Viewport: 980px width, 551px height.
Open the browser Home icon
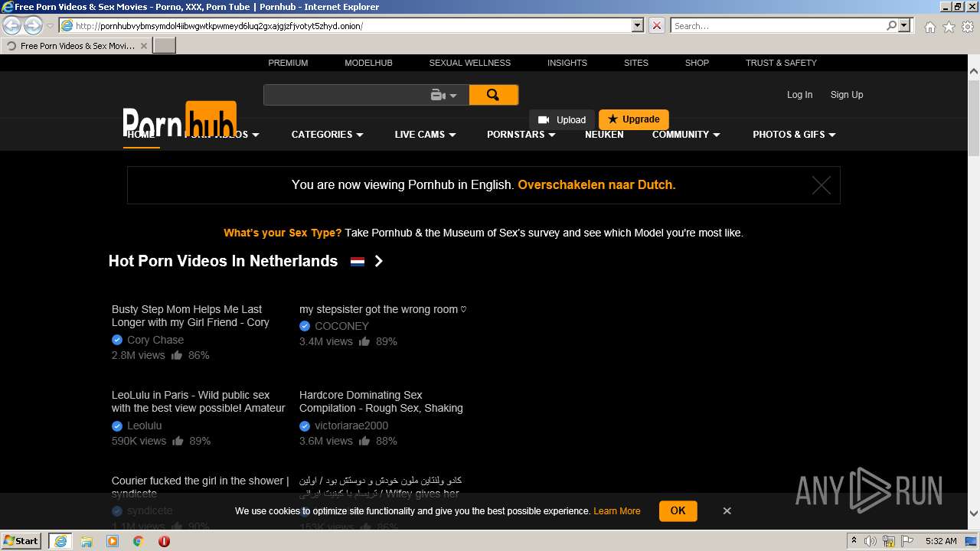[x=929, y=26]
